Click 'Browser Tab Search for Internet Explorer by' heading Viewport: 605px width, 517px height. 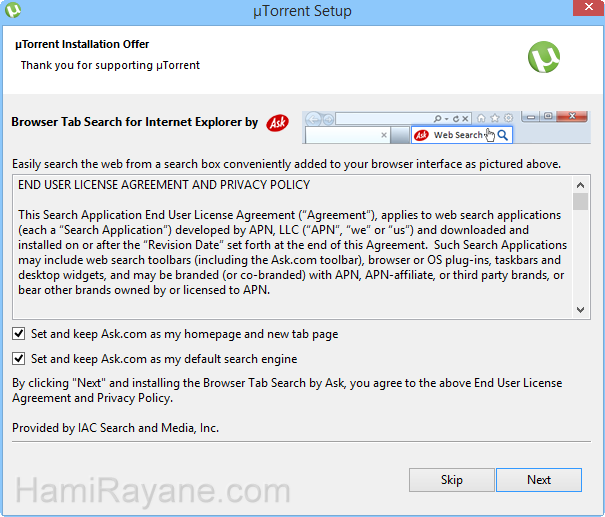[x=135, y=122]
